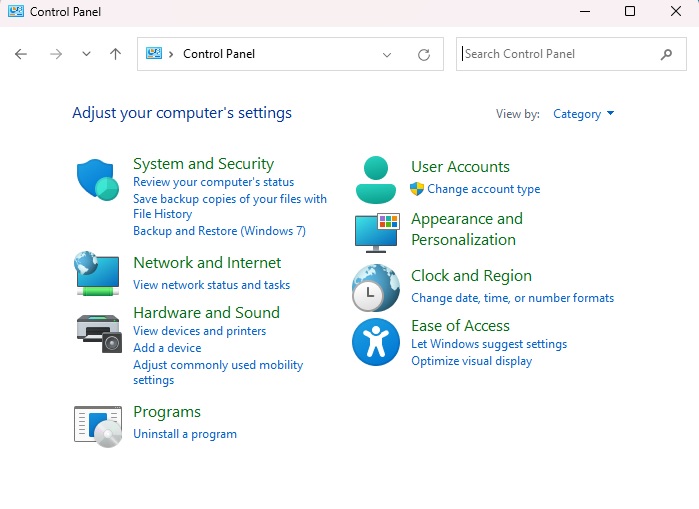The image size is (699, 509).
Task: Open Change date, time, or number formats
Action: pos(512,298)
